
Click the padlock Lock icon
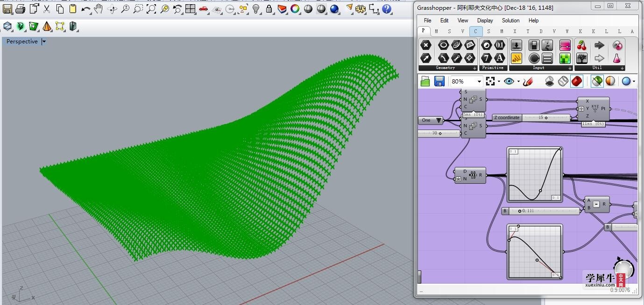(x=269, y=8)
